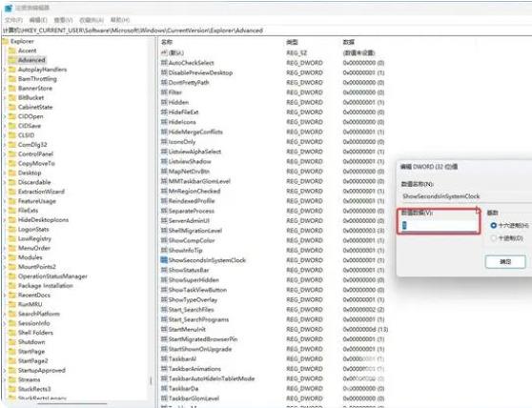Select the Explorer key in tree

tap(22, 41)
